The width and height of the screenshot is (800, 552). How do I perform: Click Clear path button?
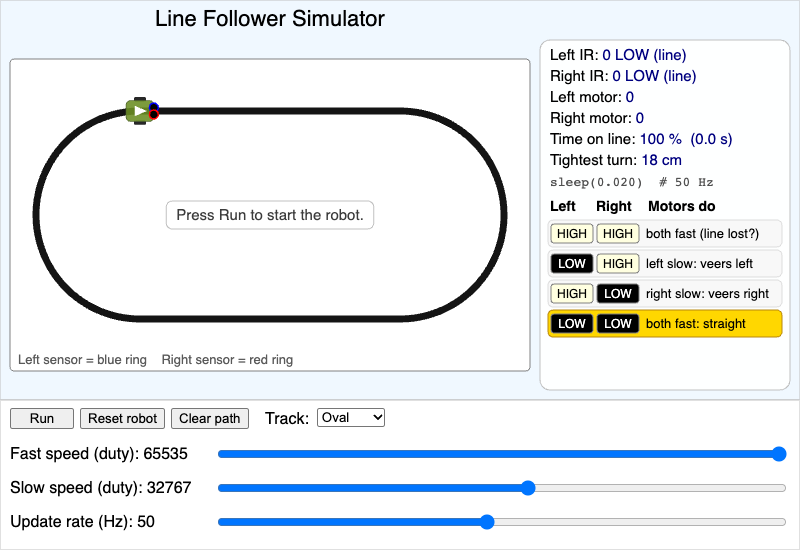(x=210, y=418)
